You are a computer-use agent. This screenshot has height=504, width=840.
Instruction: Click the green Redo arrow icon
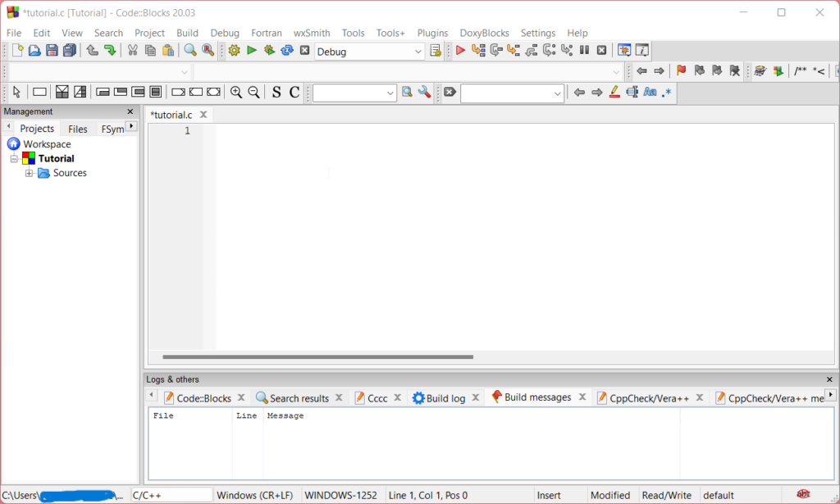pos(110,50)
